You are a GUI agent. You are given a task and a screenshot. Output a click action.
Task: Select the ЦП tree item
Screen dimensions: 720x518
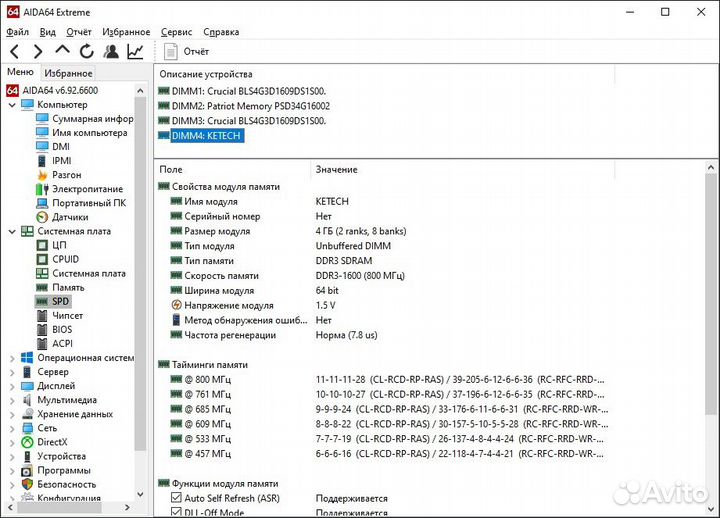[51, 245]
